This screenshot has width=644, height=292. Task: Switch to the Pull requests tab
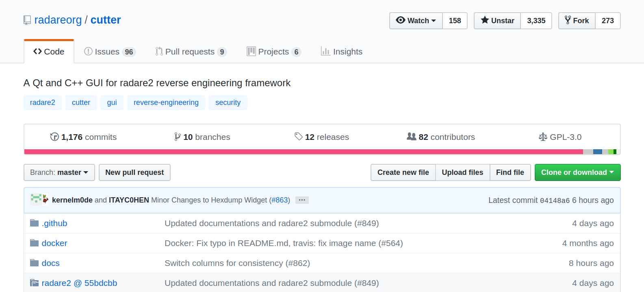[191, 52]
